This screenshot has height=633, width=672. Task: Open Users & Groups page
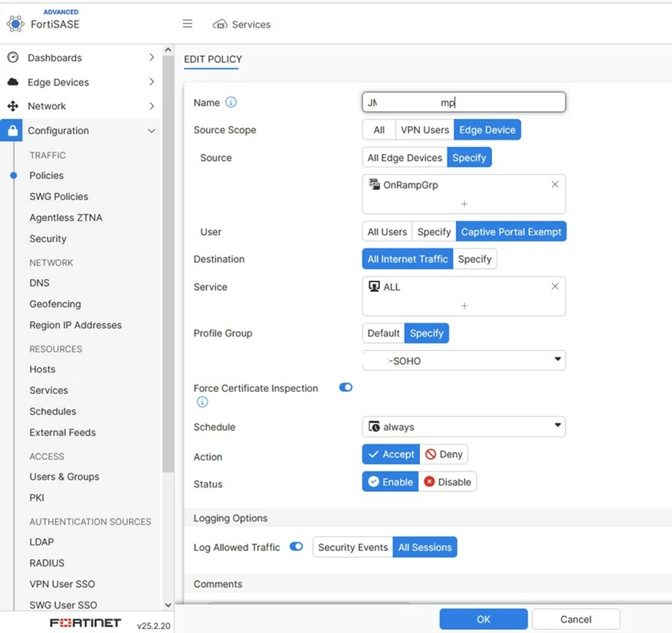(64, 477)
